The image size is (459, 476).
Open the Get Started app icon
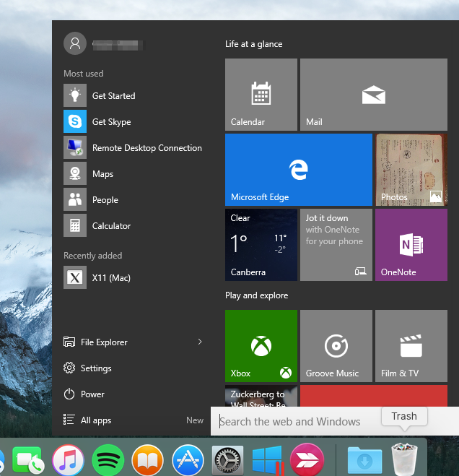[x=75, y=95]
